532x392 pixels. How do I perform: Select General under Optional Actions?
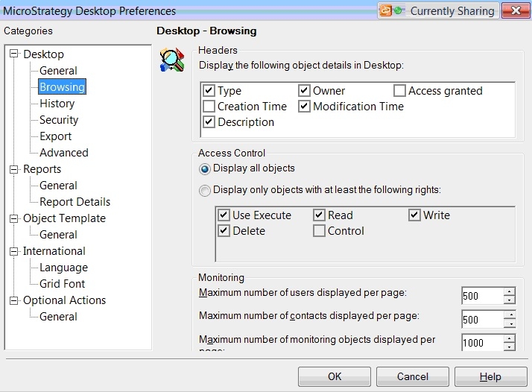coord(58,317)
